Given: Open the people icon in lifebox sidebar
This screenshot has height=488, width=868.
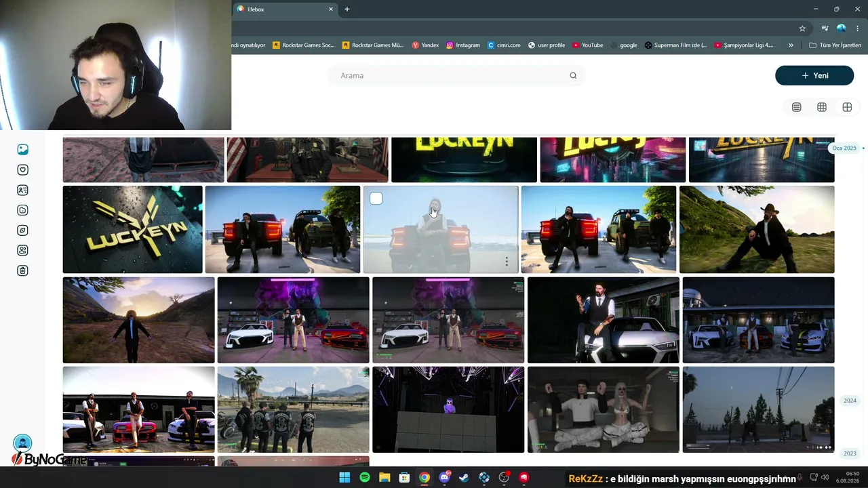Looking at the screenshot, I should coord(22,251).
